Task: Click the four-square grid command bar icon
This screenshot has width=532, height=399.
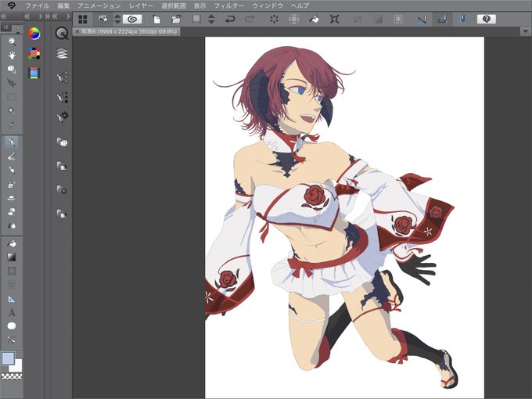Action: [82, 20]
